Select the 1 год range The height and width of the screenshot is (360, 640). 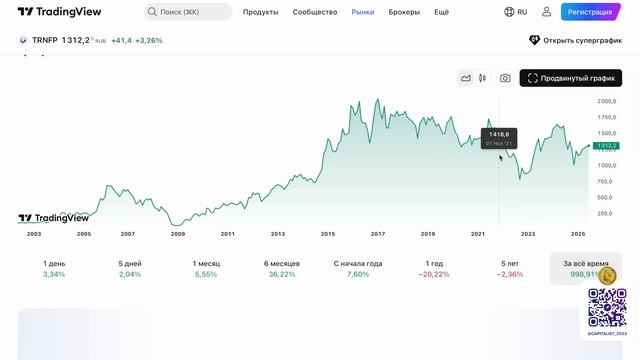pos(434,269)
